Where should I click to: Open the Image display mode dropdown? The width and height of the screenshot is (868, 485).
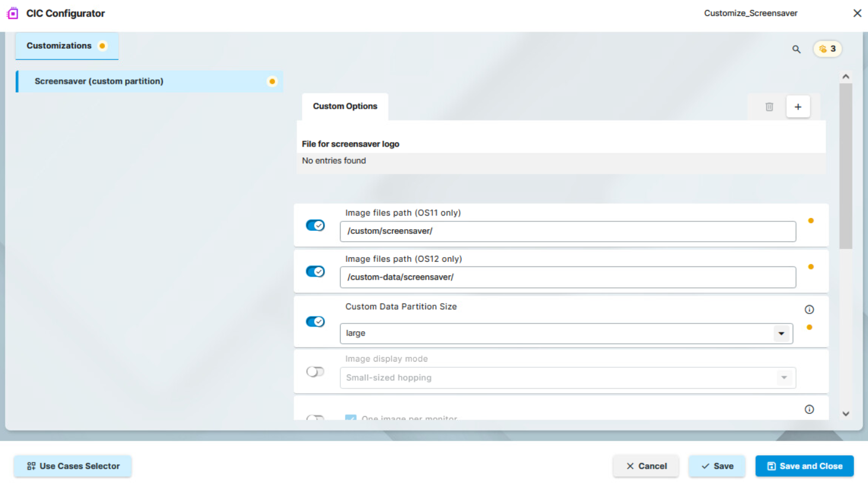pyautogui.click(x=784, y=378)
